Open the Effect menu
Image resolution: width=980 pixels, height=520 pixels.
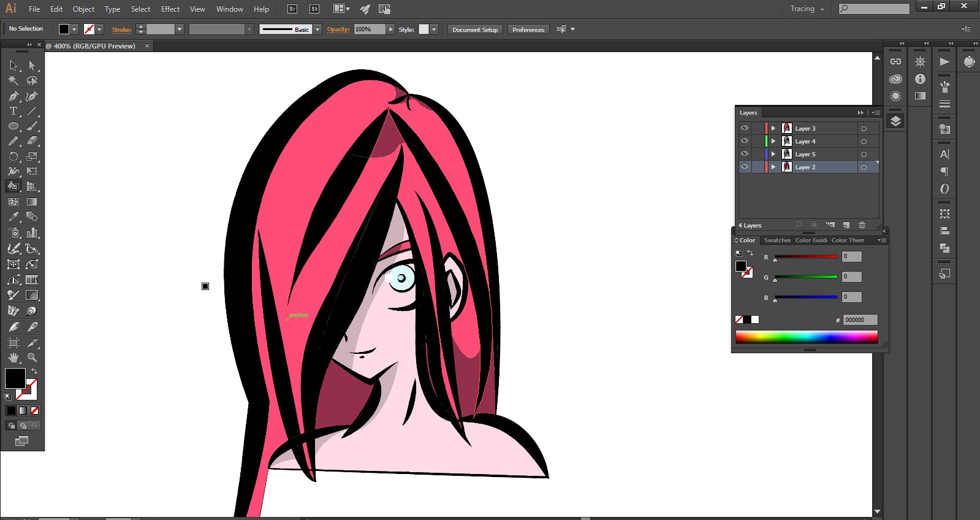170,9
